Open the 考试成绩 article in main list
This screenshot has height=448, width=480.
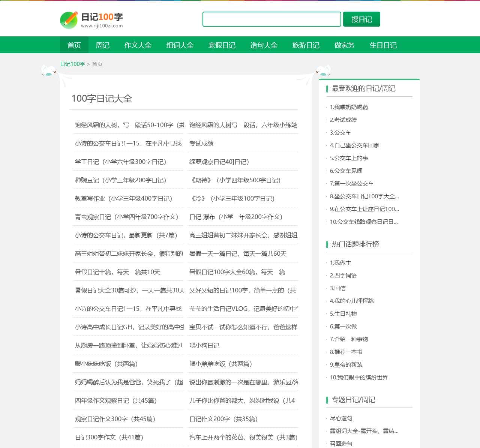201,143
